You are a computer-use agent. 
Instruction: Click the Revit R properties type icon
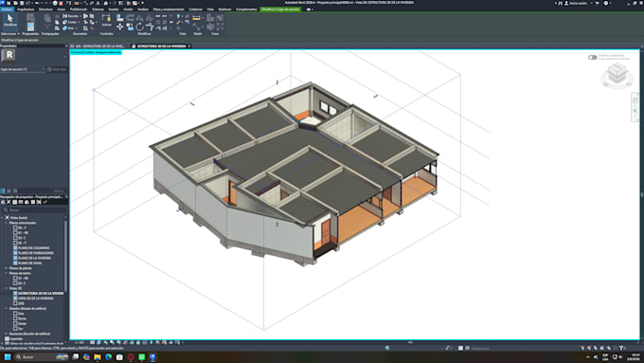pyautogui.click(x=9, y=55)
